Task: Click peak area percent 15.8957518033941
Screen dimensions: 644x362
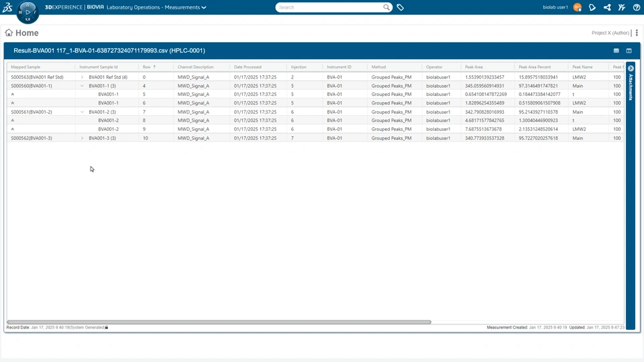Action: tap(538, 77)
